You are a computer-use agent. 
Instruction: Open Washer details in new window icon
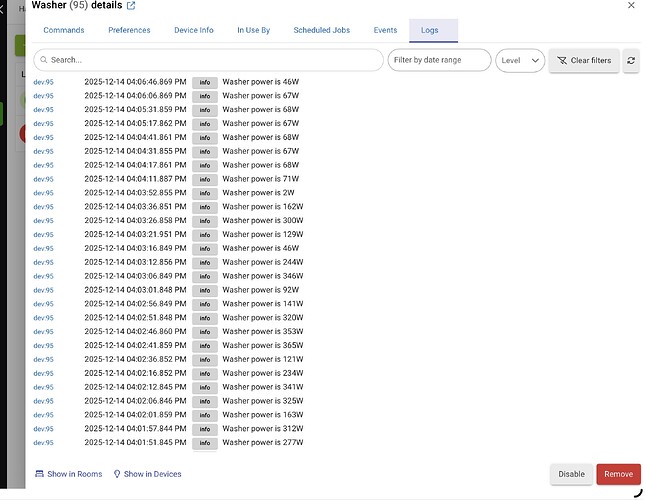click(x=131, y=6)
